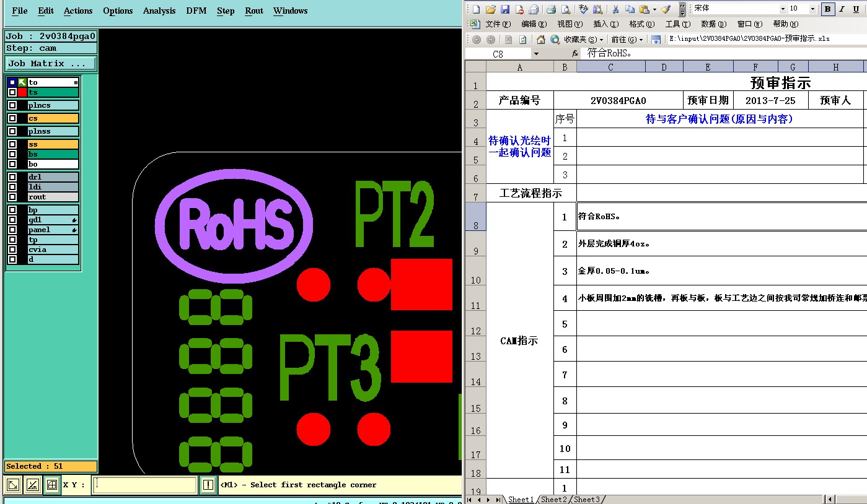
Task: Click the arrow icon on layer 'to'
Action: tap(22, 82)
